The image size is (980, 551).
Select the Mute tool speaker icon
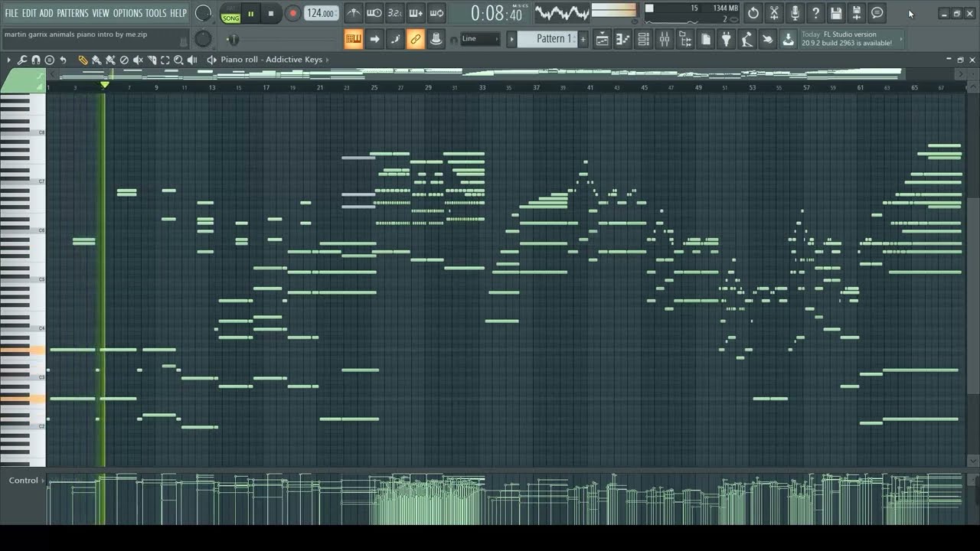[138, 60]
